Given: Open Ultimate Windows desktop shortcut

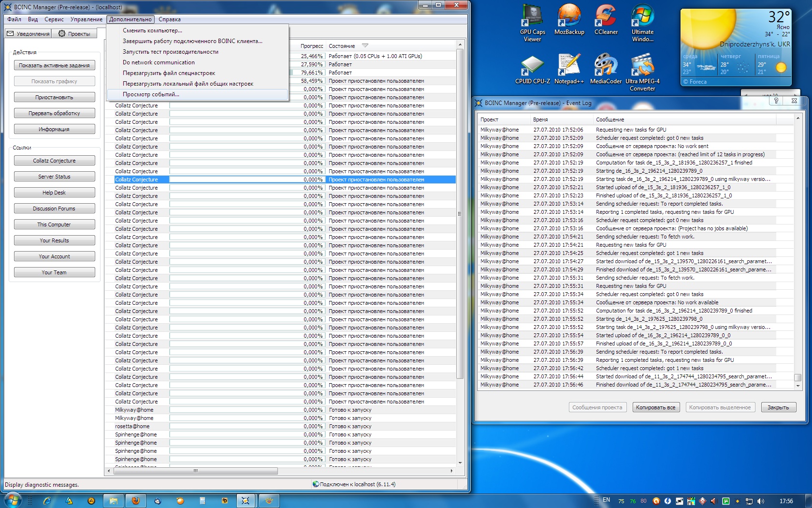Looking at the screenshot, I should coord(642,23).
